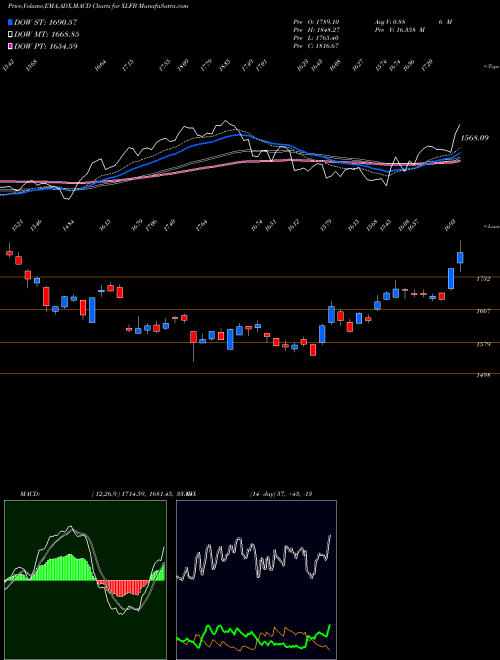Click the Pre C: 1816.67 value

point(316,46)
